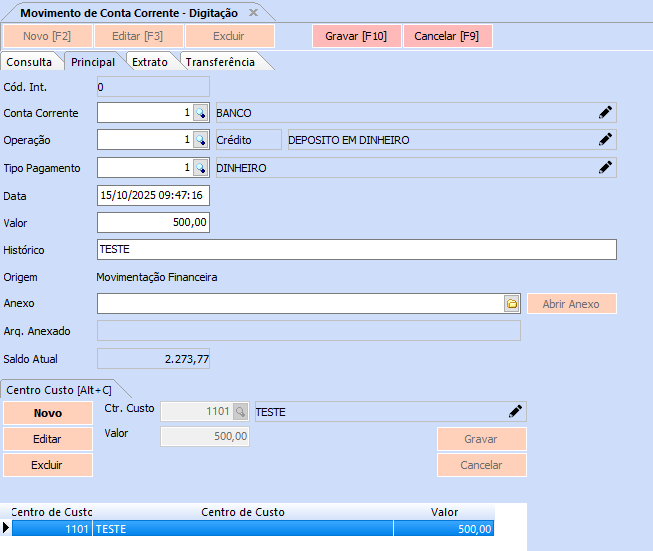Click pencil icon next to Ctr. Custo TESTE

click(515, 411)
